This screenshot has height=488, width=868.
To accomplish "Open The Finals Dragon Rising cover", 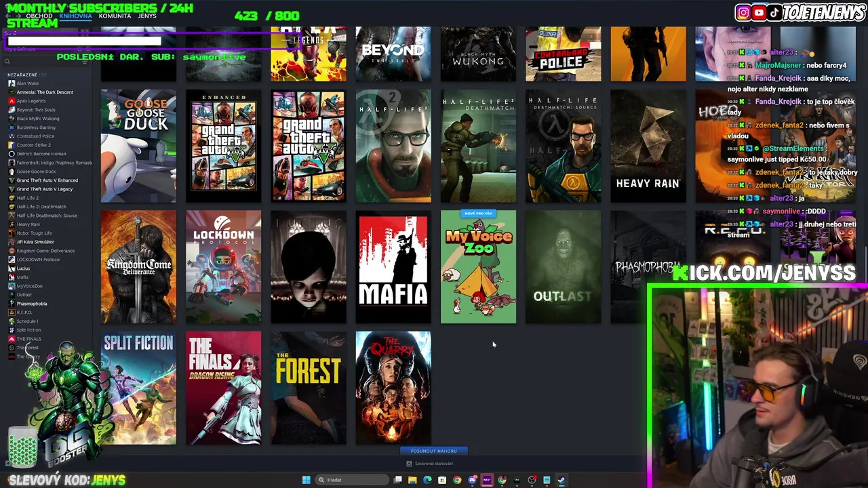I will [x=224, y=388].
